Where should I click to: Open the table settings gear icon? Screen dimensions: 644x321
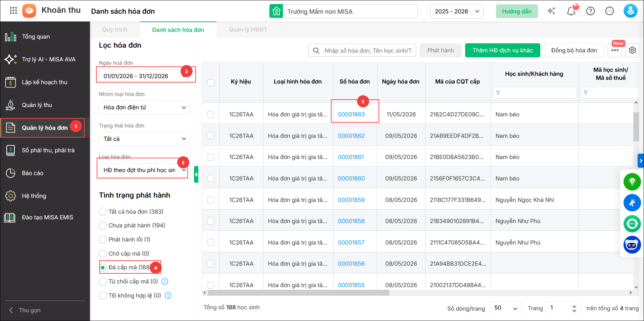[x=632, y=50]
